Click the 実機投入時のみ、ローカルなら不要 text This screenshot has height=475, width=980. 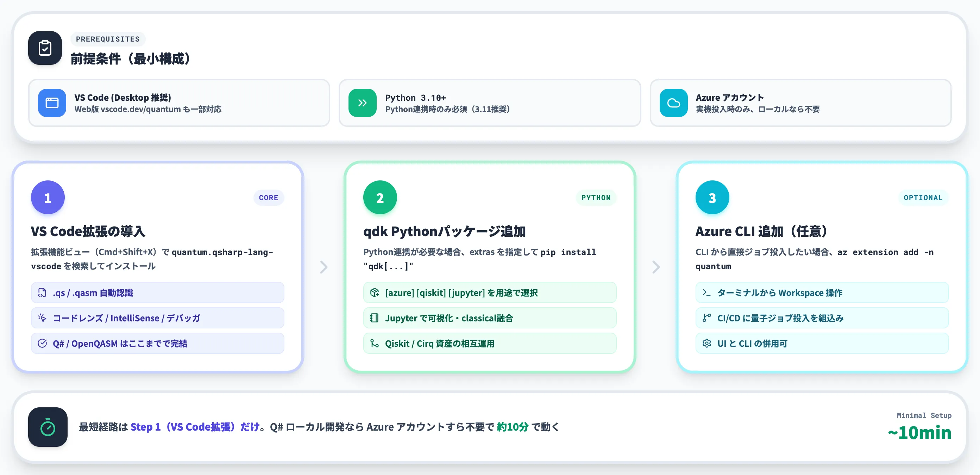[x=758, y=109]
